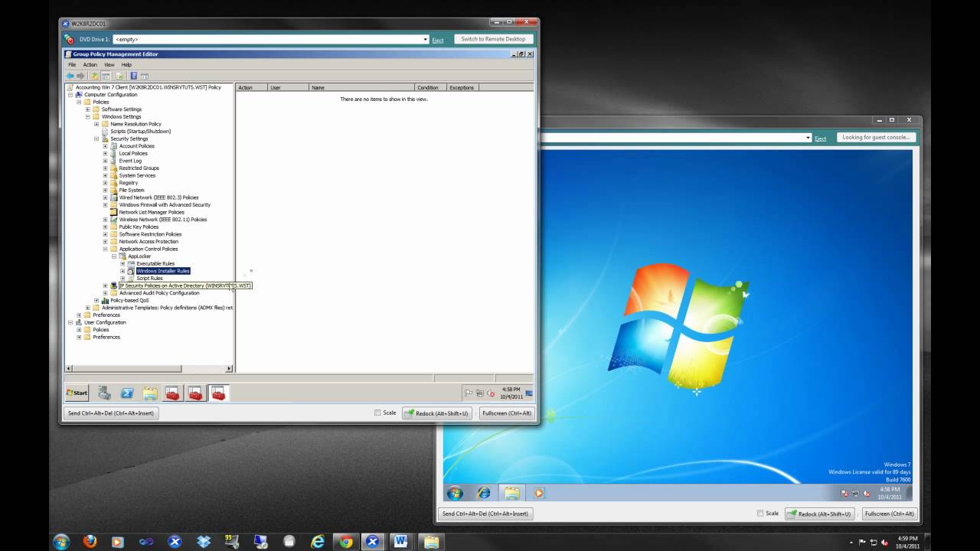This screenshot has height=551, width=980.
Task: Click Switch to Remote Desktop button
Action: pos(493,39)
